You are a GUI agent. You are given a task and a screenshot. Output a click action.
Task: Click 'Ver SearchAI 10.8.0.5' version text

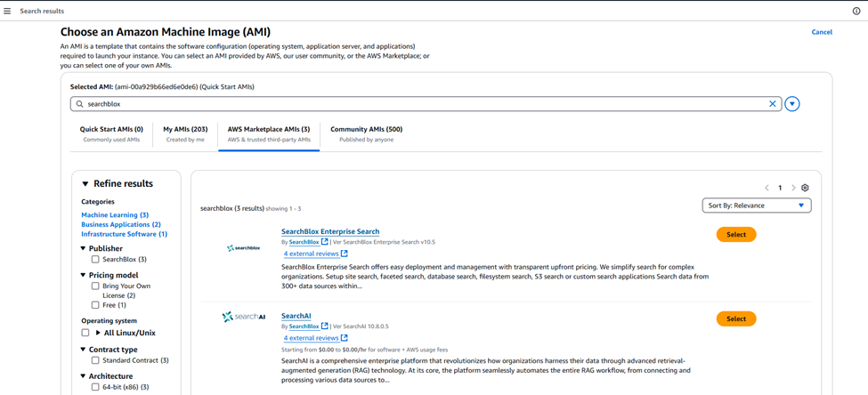361,326
